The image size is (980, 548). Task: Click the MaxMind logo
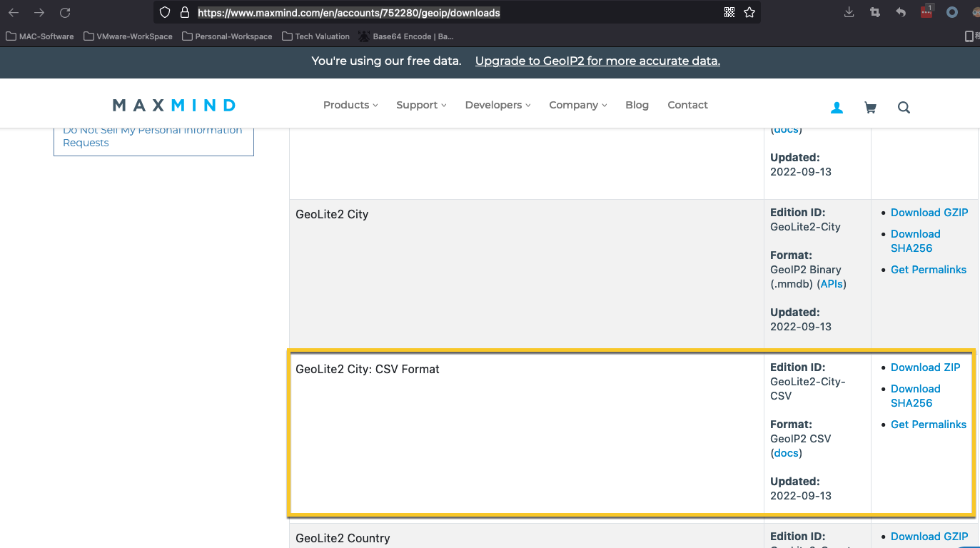174,106
